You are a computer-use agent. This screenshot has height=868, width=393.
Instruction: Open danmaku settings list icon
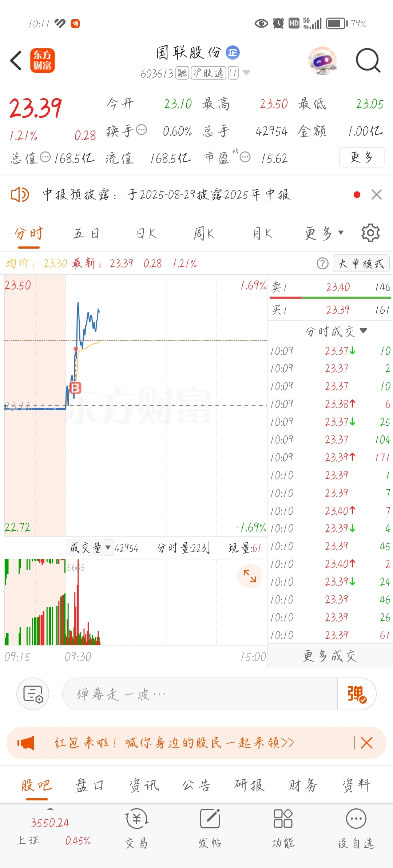pos(33,694)
